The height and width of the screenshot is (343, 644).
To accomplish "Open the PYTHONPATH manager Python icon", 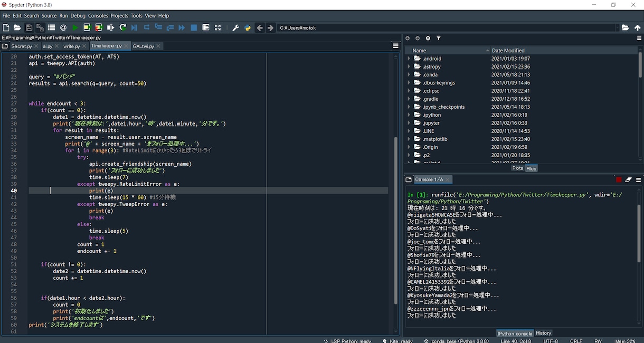I will click(x=248, y=27).
